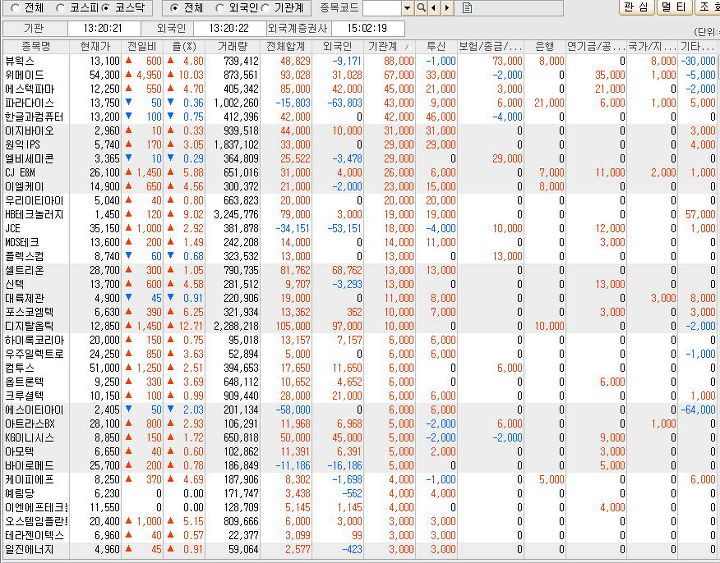Select the 전체 market radio button
The image size is (720, 563).
coord(15,8)
